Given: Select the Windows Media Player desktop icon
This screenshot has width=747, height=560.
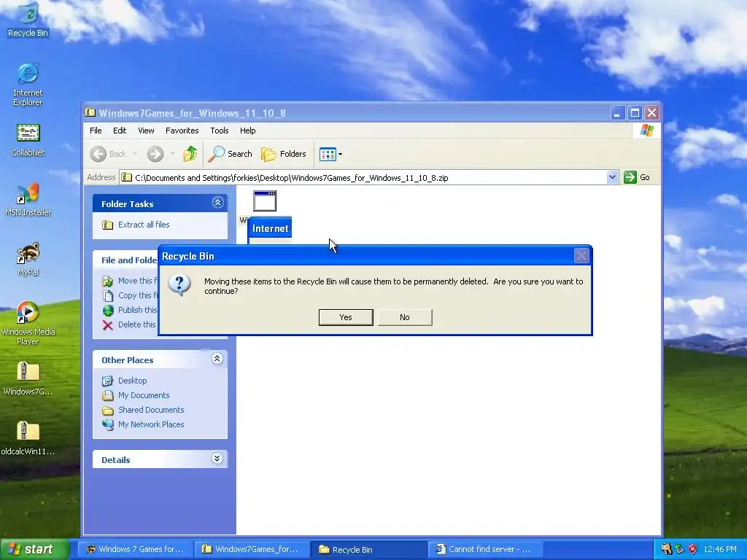Looking at the screenshot, I should click(28, 323).
